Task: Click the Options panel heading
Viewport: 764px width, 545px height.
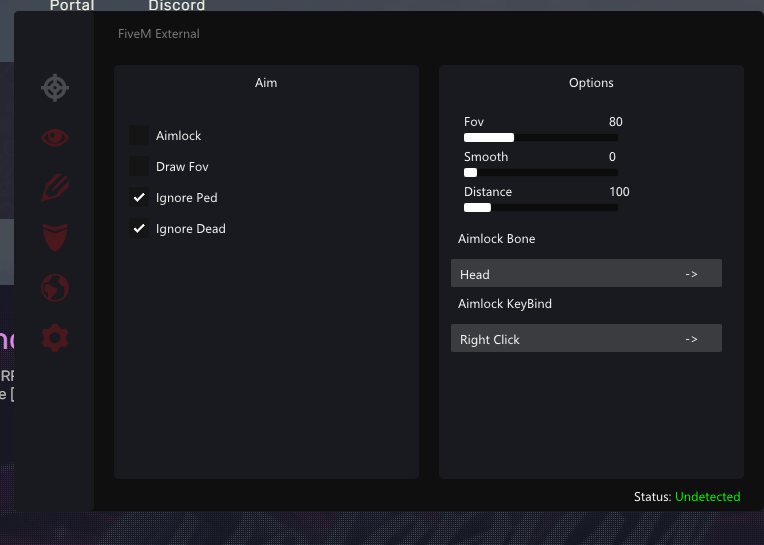Action: point(591,83)
